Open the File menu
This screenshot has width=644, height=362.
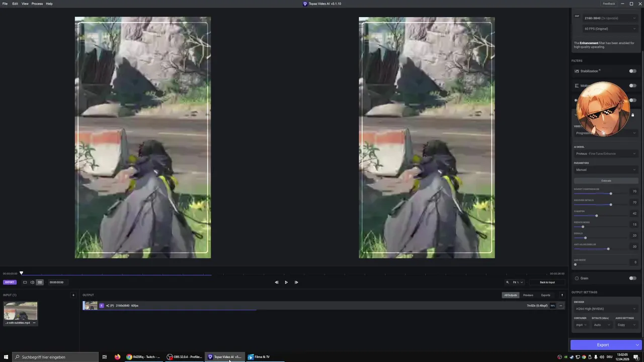pos(5,4)
